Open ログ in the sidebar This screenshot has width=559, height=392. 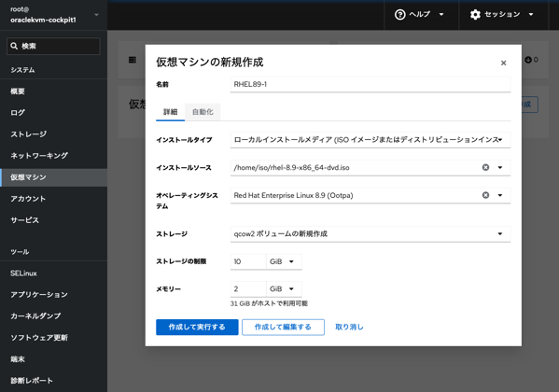click(x=53, y=113)
